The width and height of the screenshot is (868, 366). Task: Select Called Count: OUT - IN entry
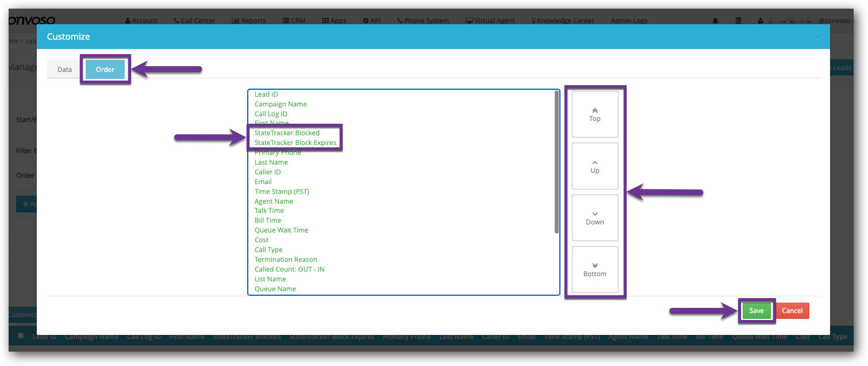[290, 269]
